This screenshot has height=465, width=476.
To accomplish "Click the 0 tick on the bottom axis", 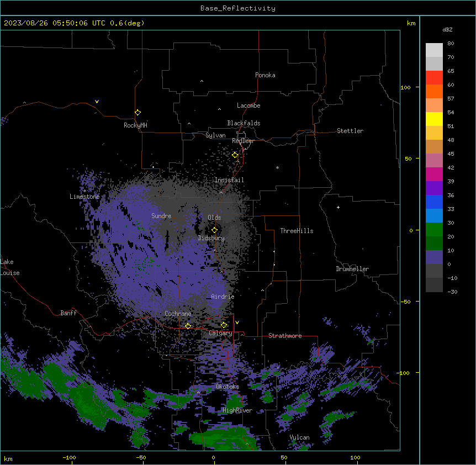I will click(213, 457).
